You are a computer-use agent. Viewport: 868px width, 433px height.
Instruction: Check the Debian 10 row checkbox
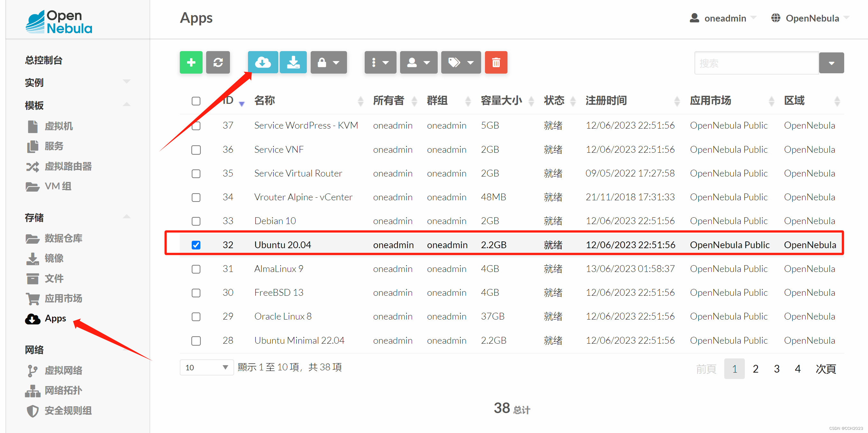pos(196,221)
